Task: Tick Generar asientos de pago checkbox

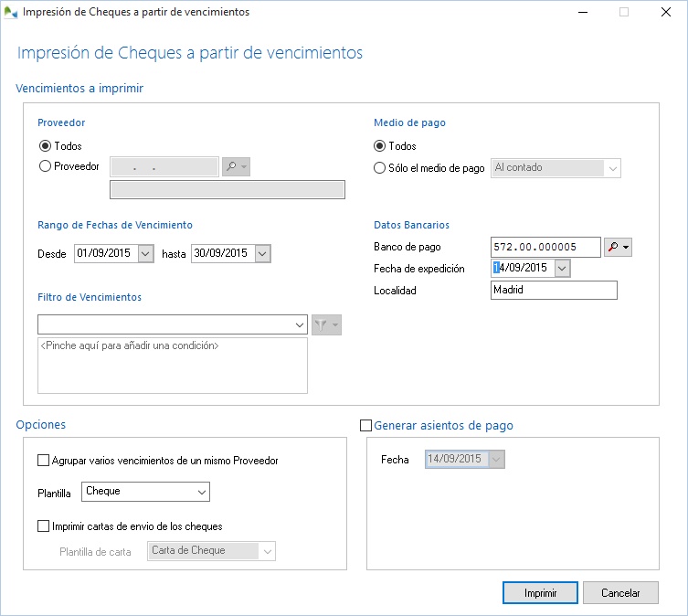Action: coord(366,425)
